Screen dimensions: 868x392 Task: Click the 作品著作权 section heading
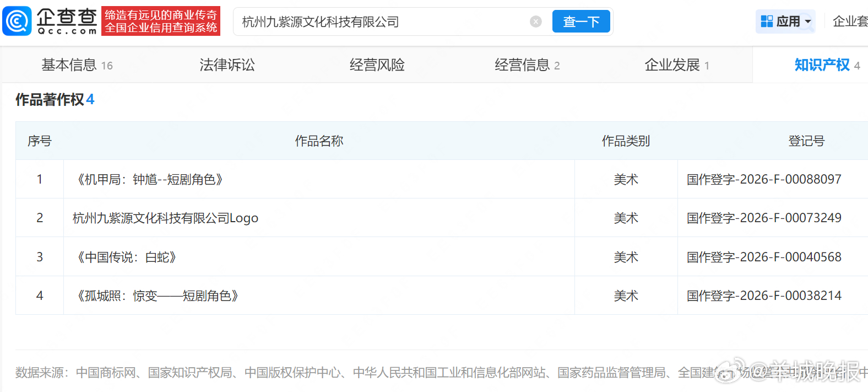coord(55,100)
